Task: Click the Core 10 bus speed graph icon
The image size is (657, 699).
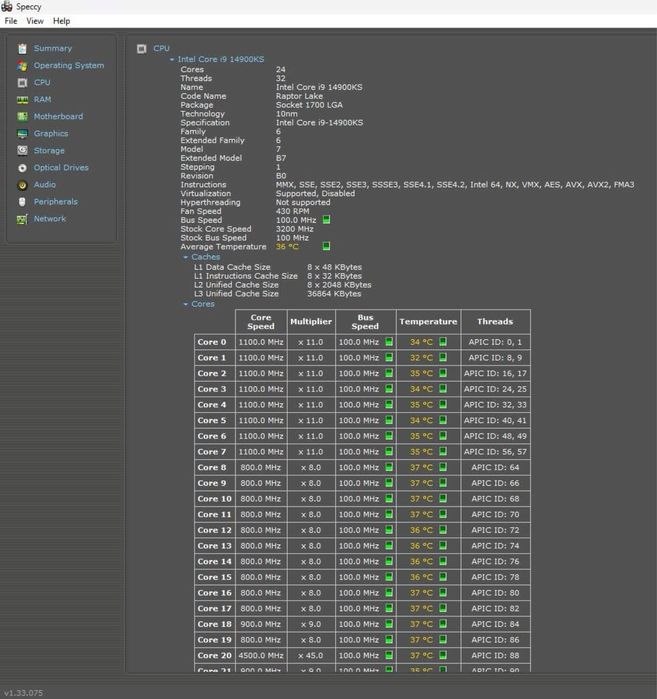Action: click(x=389, y=498)
